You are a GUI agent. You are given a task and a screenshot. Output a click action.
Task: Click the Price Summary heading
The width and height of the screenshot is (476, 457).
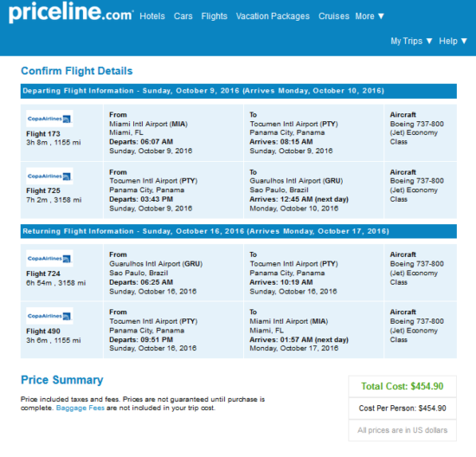[62, 380]
